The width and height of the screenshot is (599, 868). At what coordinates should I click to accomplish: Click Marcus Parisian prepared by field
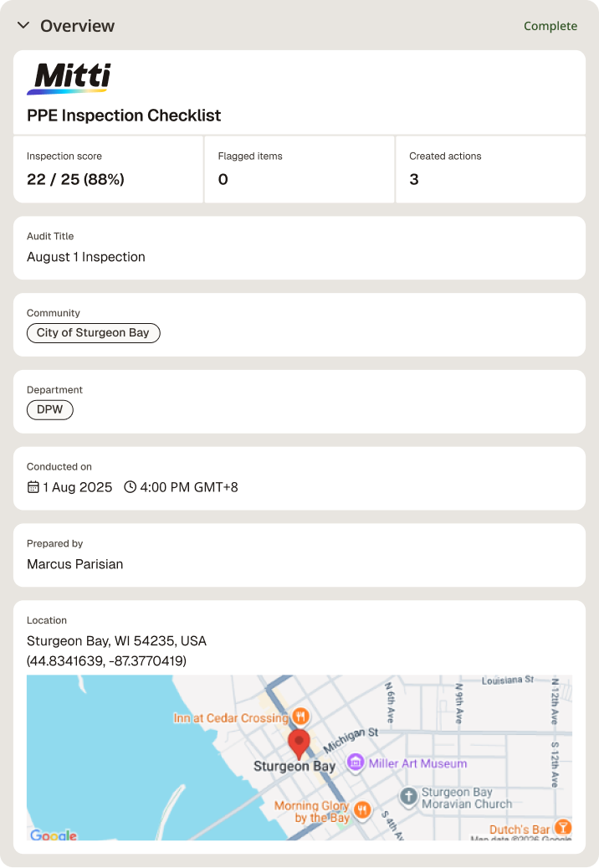point(299,555)
